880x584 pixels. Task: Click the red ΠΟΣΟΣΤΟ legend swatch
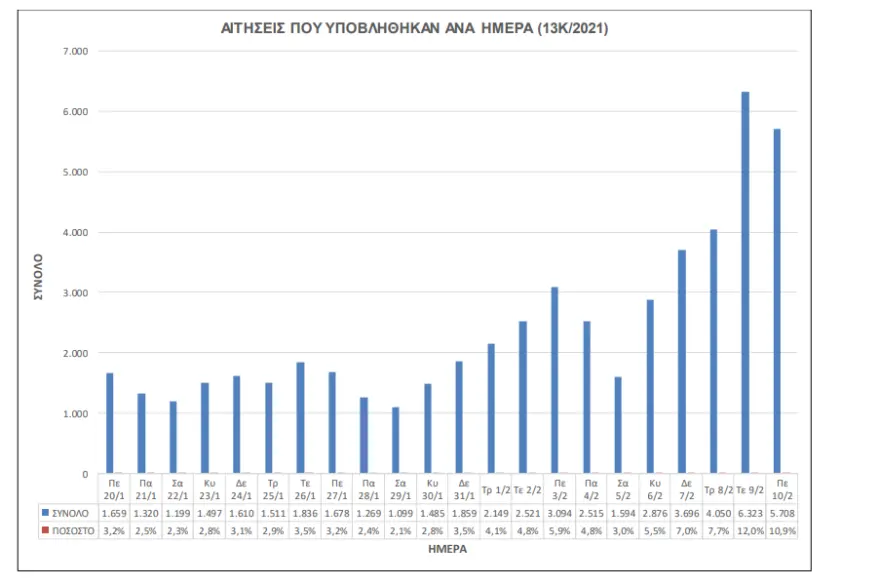pyautogui.click(x=45, y=530)
